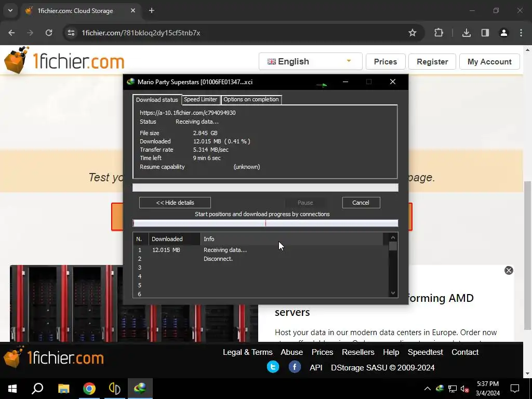
Task: Click connections list scroll down arrow
Action: click(393, 293)
